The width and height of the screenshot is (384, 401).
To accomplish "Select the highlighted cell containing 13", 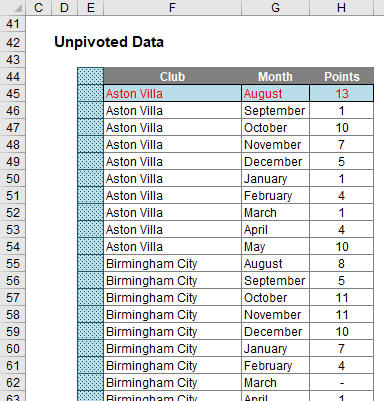I will pos(341,93).
